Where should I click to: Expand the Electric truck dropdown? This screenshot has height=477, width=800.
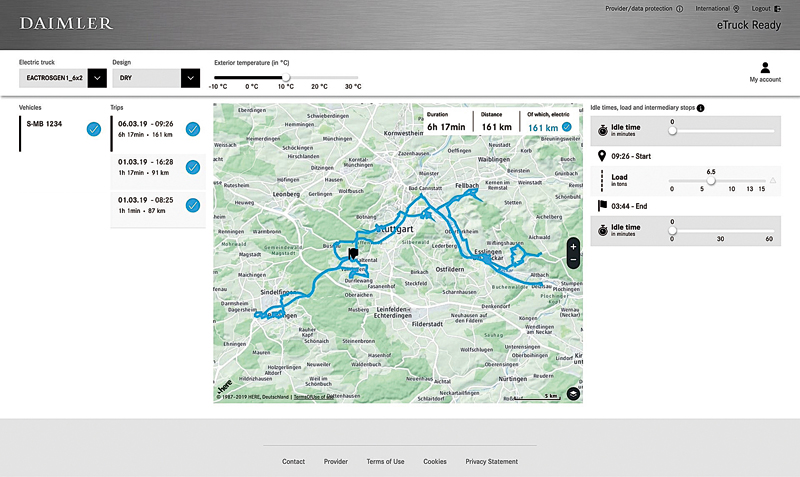[97, 77]
